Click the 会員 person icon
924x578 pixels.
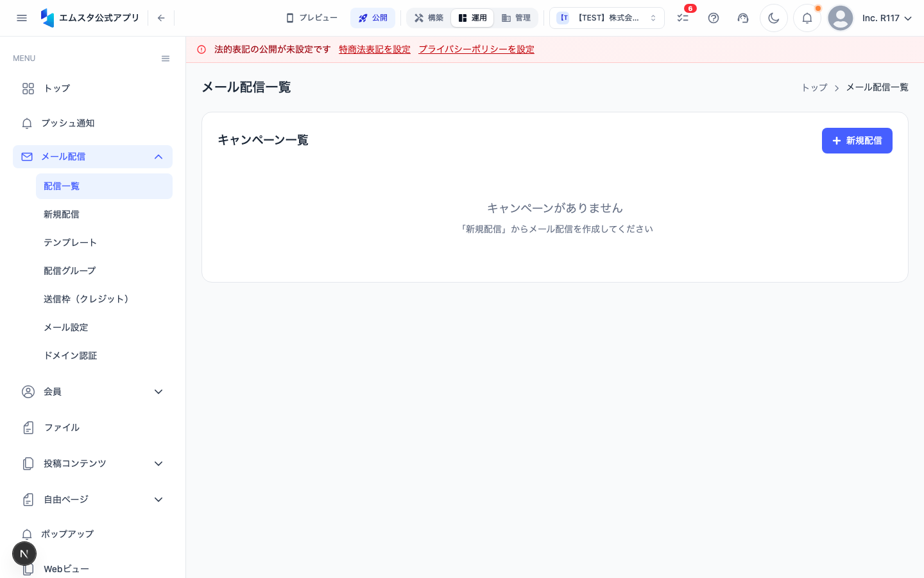tap(28, 392)
